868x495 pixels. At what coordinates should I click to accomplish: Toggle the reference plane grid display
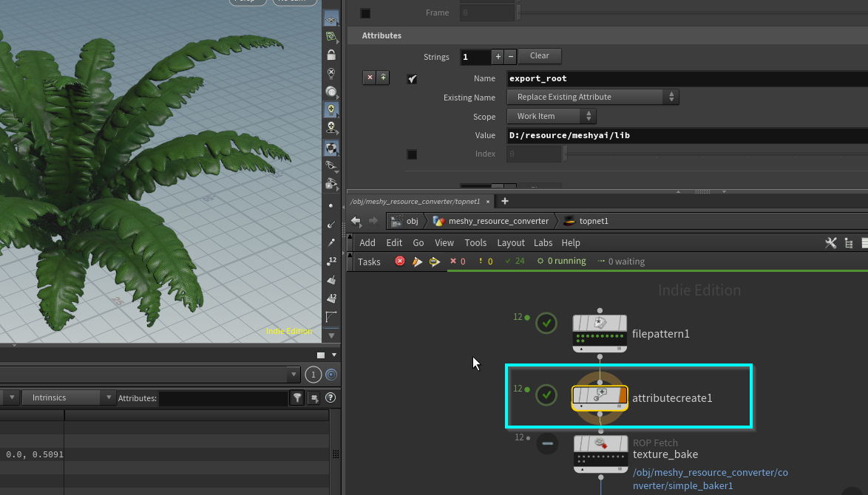(x=331, y=19)
